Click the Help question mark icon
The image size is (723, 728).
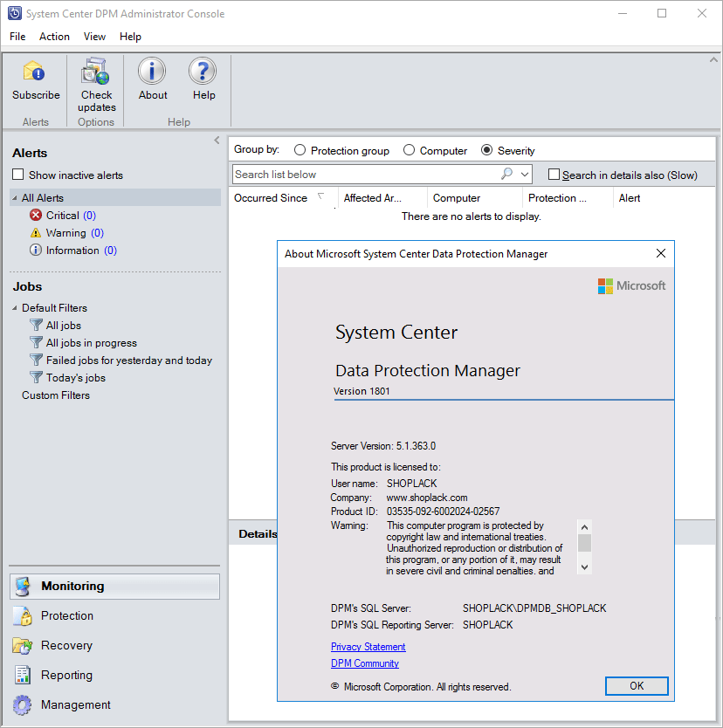(x=203, y=71)
